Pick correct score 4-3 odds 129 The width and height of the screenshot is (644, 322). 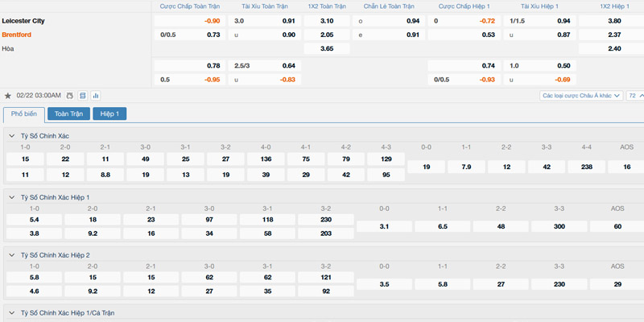386,159
